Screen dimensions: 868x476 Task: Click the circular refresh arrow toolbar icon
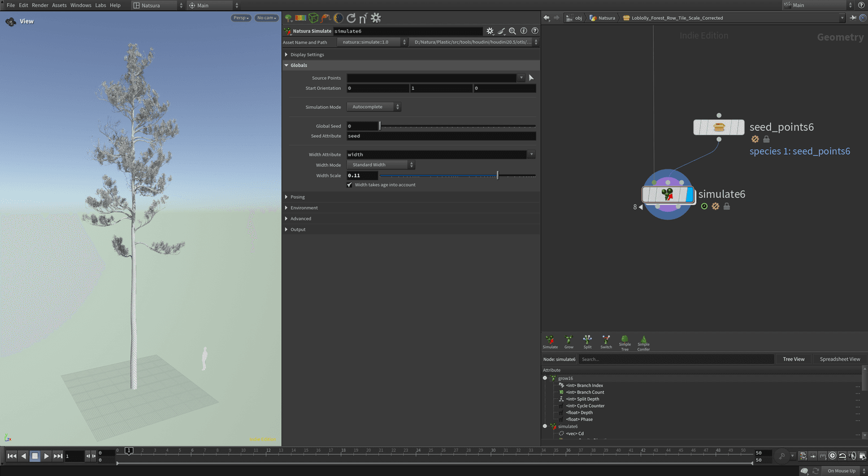(x=351, y=18)
